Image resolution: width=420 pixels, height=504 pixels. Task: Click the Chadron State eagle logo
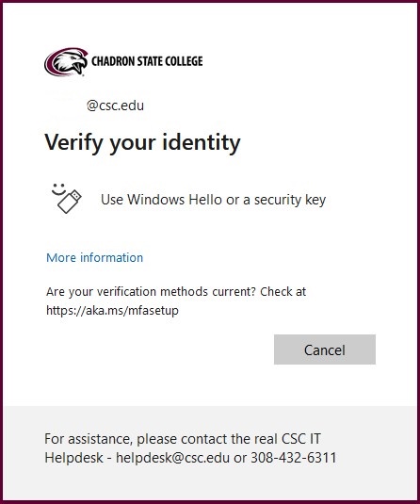(x=66, y=62)
